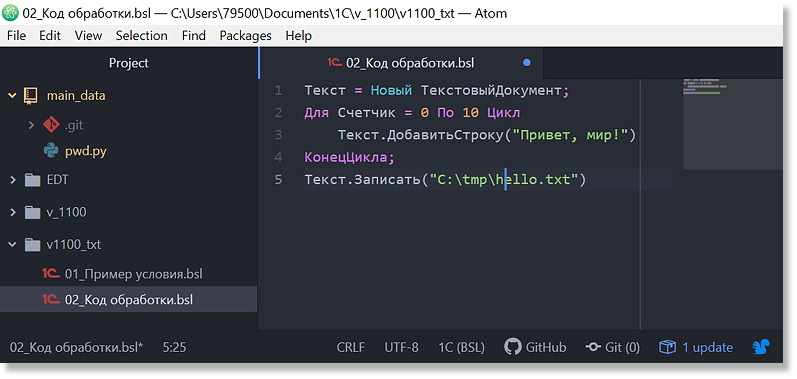Click the string "Привет, мир!" in line 3
Screen dimensions: 797x379
coord(569,135)
